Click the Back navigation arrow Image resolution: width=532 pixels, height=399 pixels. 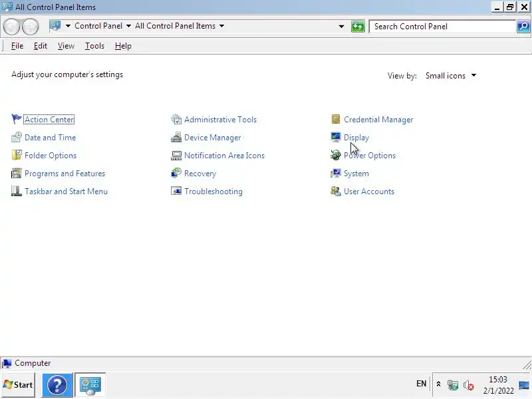coord(12,27)
